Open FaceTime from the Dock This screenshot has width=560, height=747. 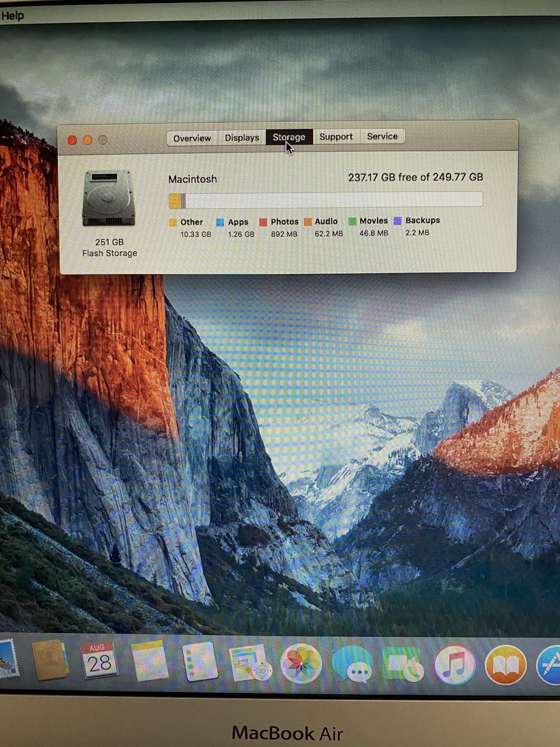click(403, 664)
